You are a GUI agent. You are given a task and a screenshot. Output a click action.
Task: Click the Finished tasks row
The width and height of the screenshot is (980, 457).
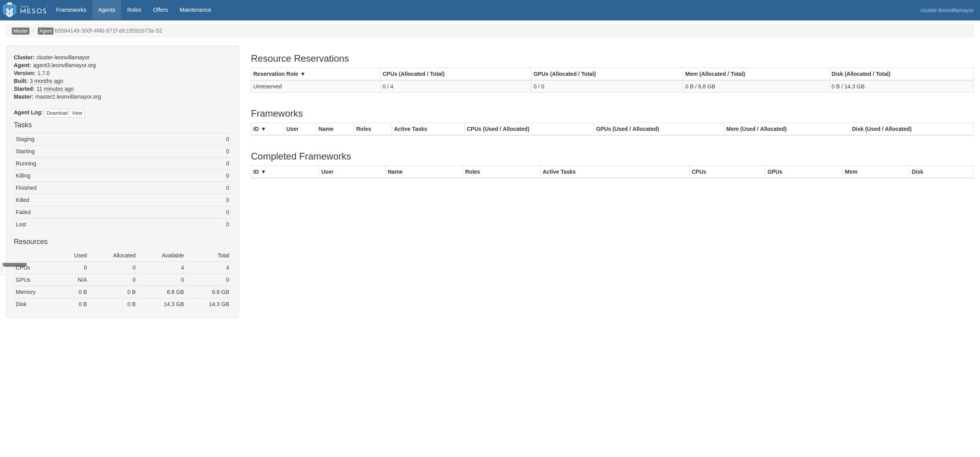click(122, 188)
